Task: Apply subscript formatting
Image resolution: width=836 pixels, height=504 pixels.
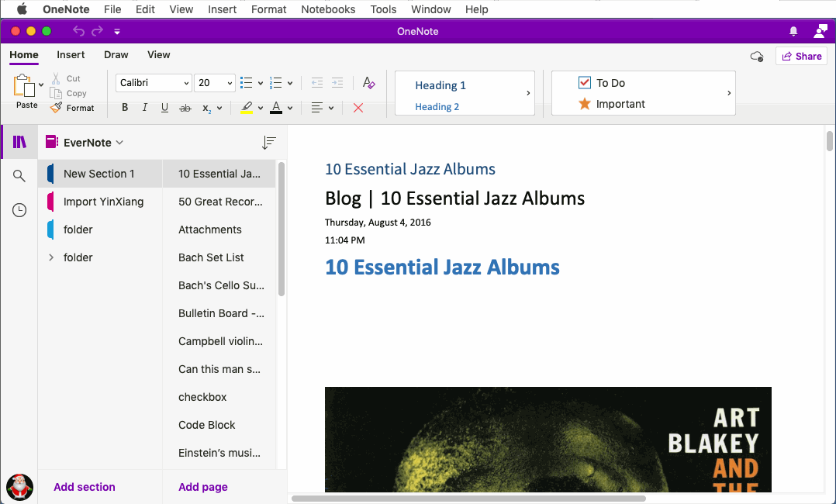Action: (207, 109)
